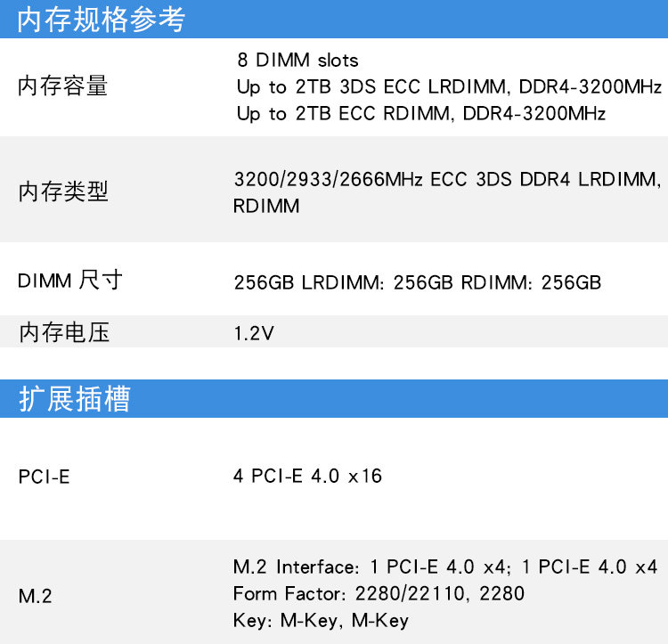Screen dimensions: 668x644
Task: Click the M.2 row label
Action: coord(36,596)
